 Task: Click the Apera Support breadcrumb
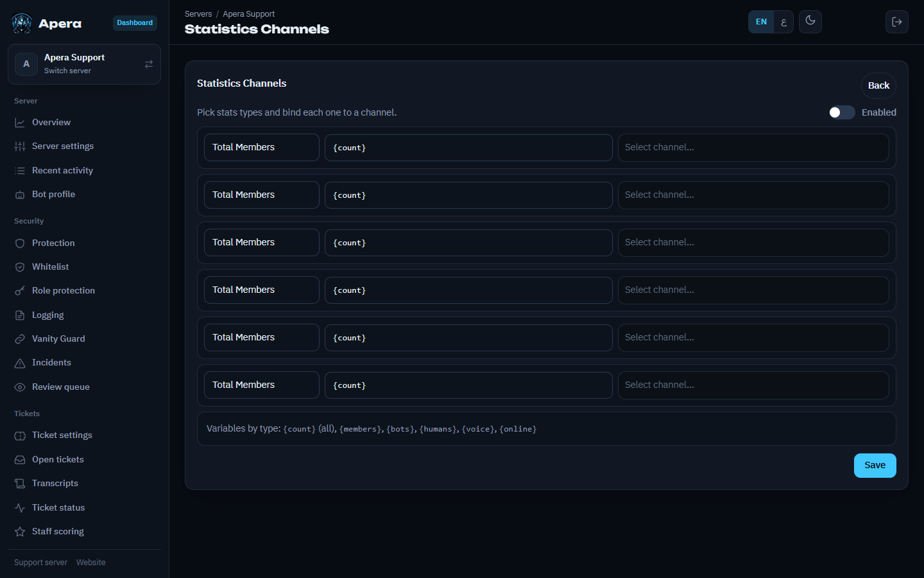click(249, 14)
